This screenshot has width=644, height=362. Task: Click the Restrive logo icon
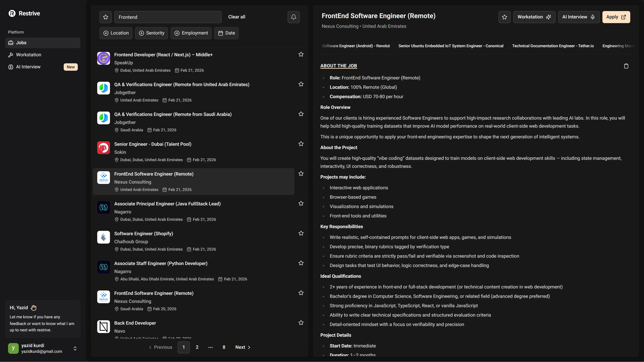(x=12, y=14)
